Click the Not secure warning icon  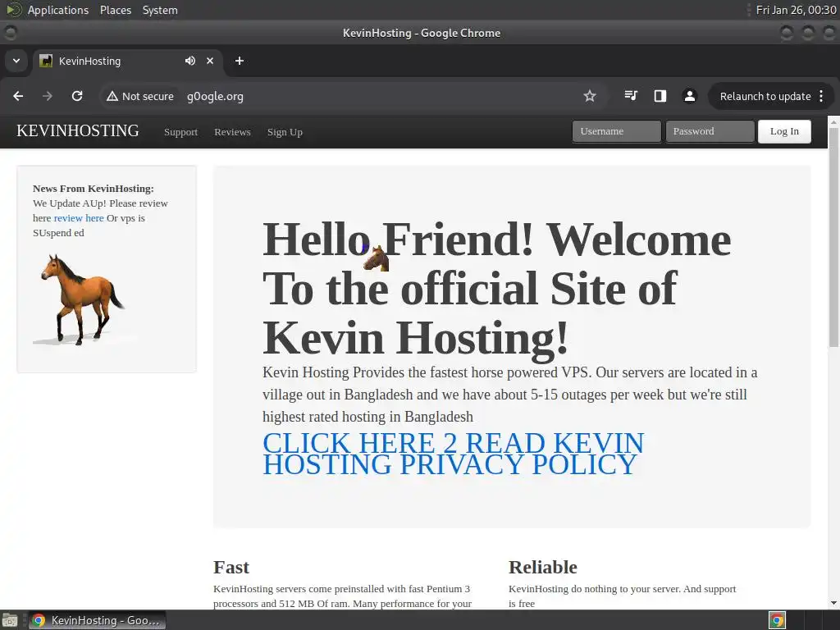pyautogui.click(x=112, y=97)
